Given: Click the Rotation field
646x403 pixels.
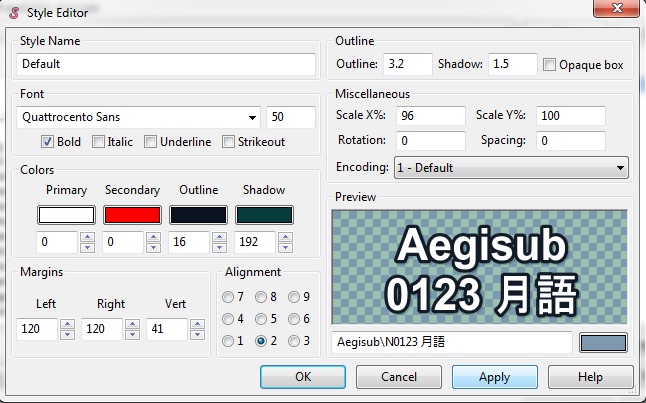Looking at the screenshot, I should point(431,141).
